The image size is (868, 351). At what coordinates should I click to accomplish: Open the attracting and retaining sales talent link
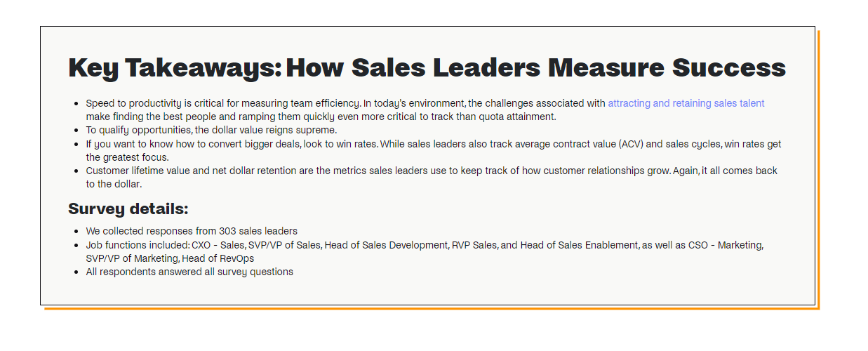click(x=686, y=103)
